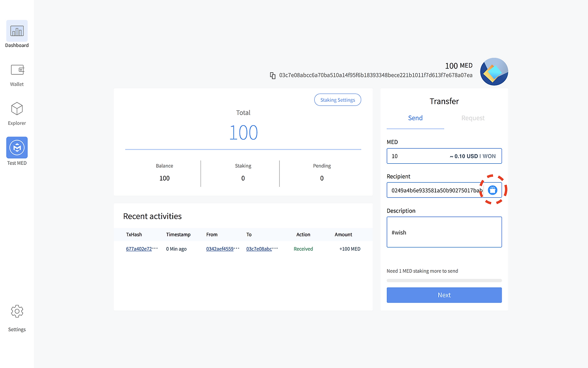Click the Pending value 0

pyautogui.click(x=322, y=178)
